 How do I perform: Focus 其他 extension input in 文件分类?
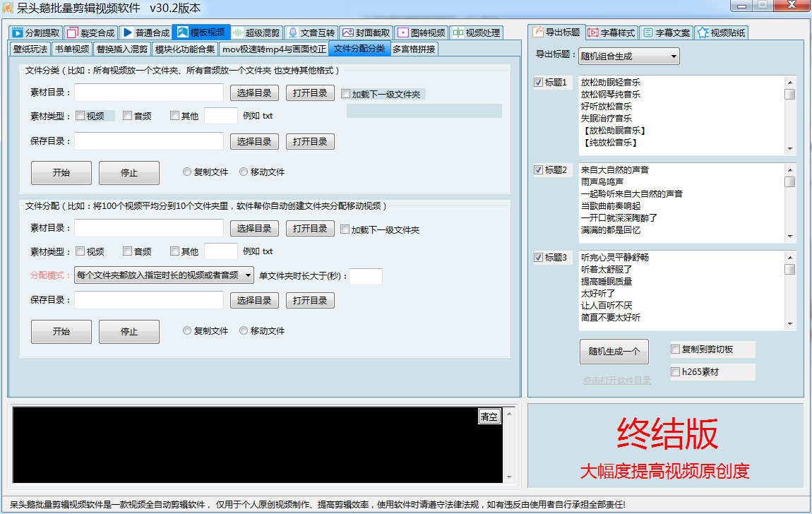221,116
